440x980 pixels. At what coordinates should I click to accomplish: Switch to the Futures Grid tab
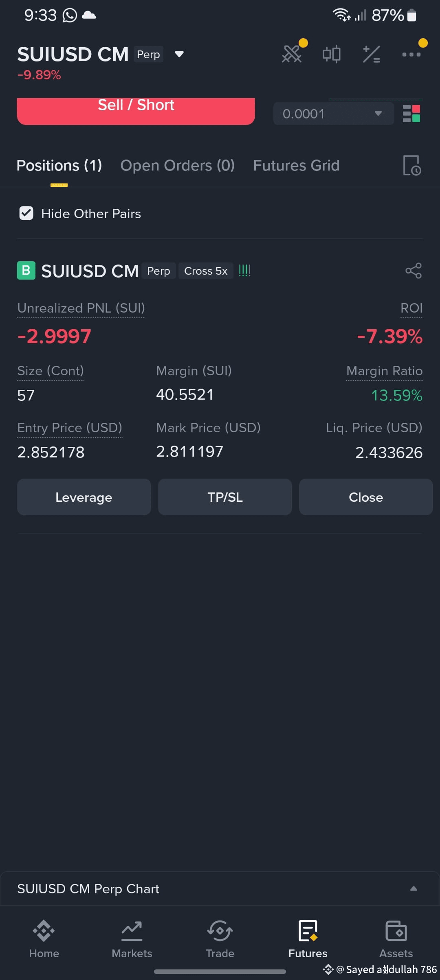pos(296,166)
